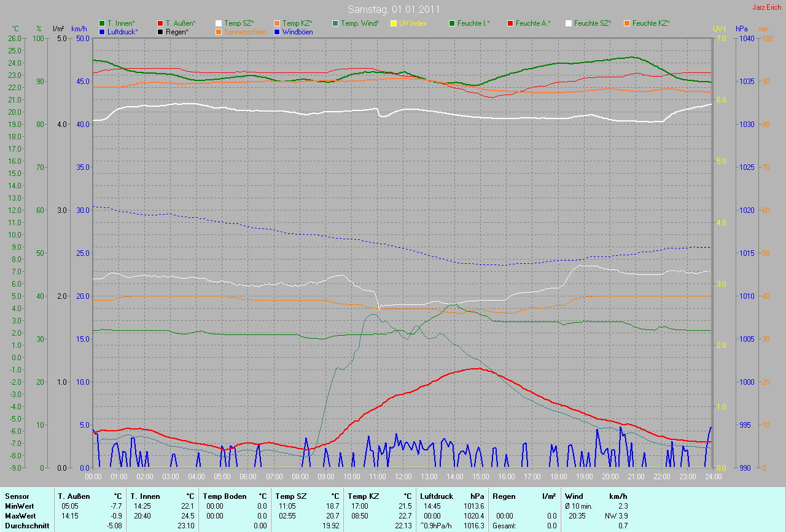This screenshot has width=786, height=532.
Task: Select the Luftdruck column header in table
Action: coord(436,496)
